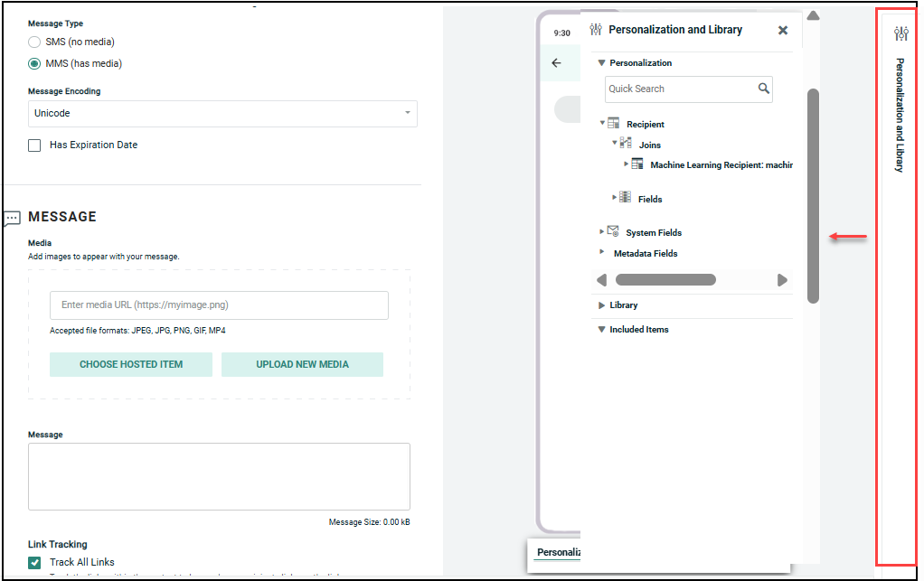Click the Recipient table icon
924x581 pixels.
[x=614, y=124]
